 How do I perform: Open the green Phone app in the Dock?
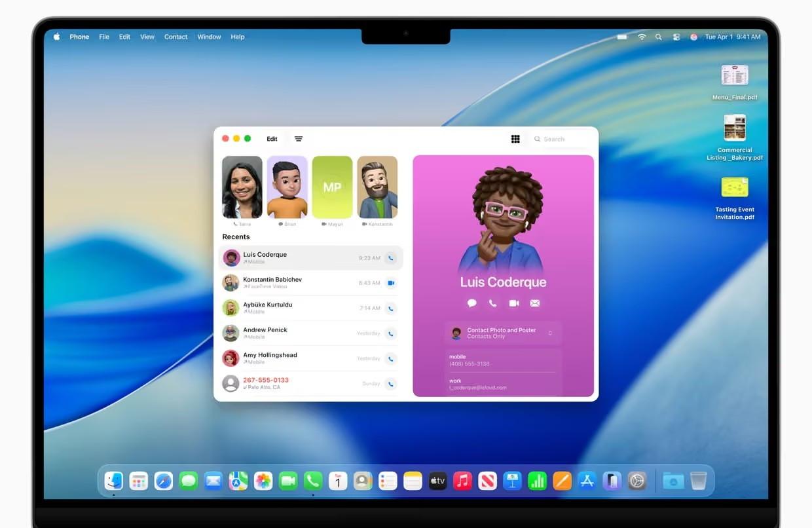pyautogui.click(x=313, y=481)
